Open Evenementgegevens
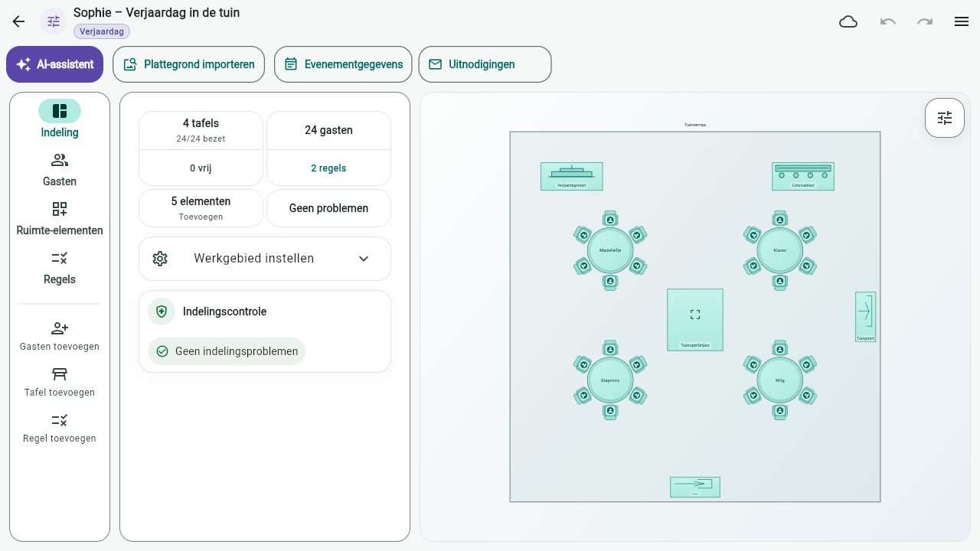The height and width of the screenshot is (551, 980). click(343, 64)
